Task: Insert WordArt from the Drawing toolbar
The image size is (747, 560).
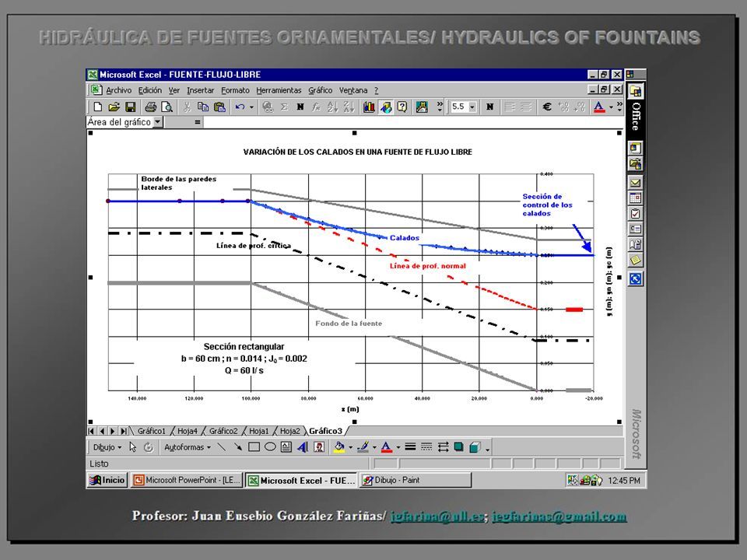Action: coord(303,447)
